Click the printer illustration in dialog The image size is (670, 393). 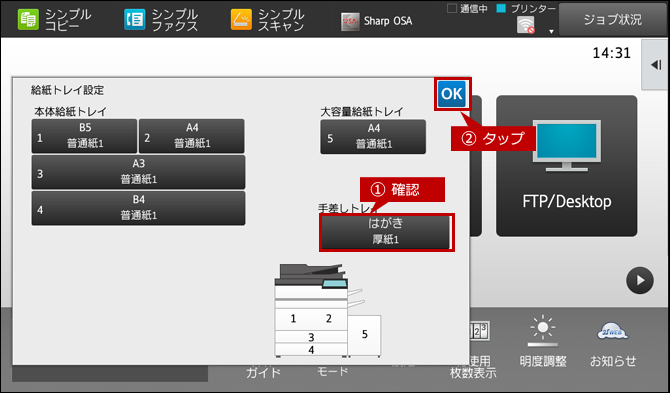point(328,310)
